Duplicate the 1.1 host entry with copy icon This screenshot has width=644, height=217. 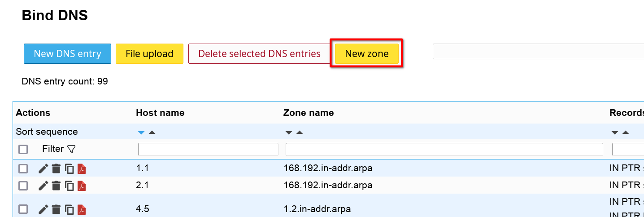tap(69, 169)
